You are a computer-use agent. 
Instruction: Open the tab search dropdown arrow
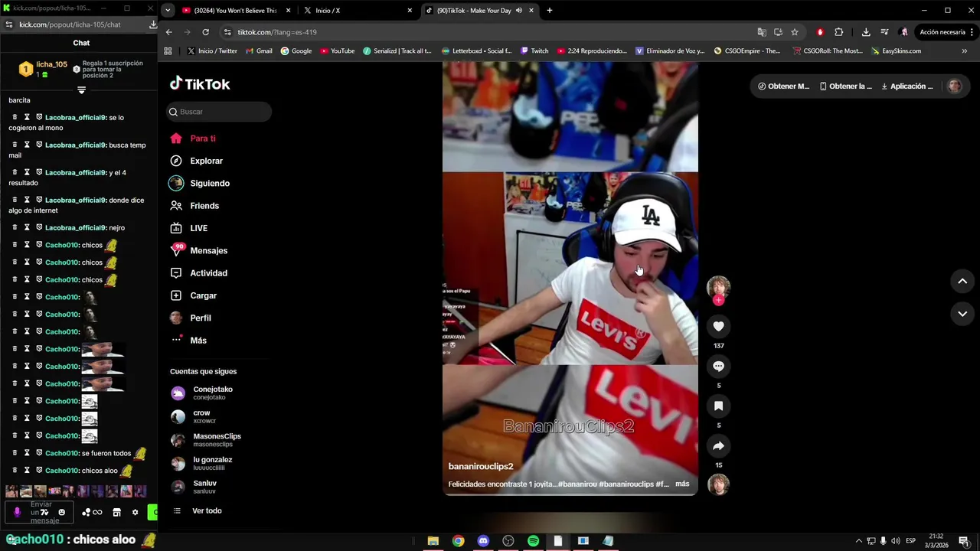pos(168,11)
